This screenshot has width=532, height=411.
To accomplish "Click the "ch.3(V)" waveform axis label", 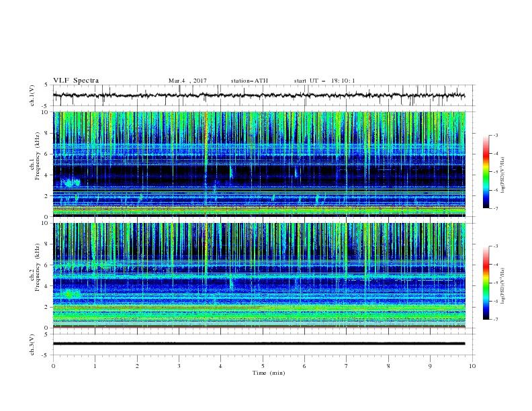I will [x=32, y=345].
